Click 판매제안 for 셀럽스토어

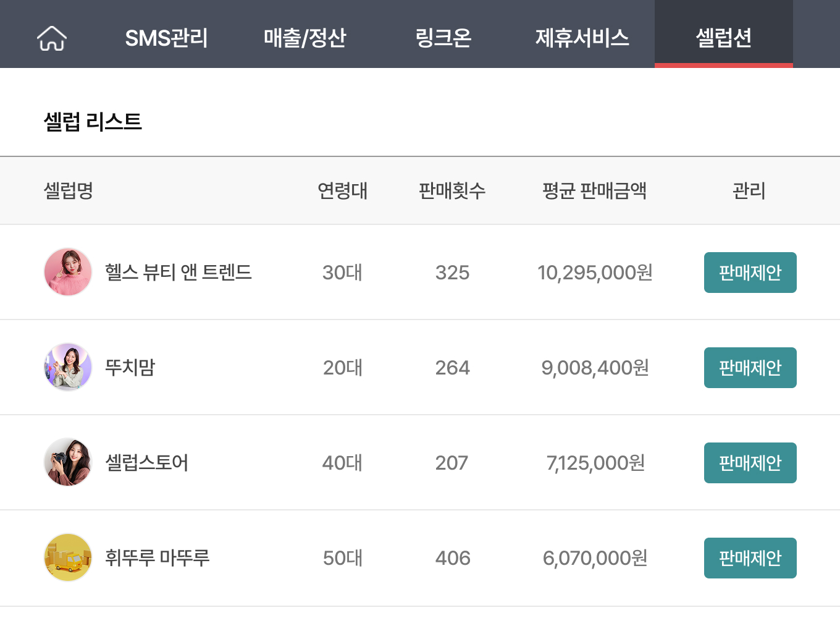[x=750, y=462]
